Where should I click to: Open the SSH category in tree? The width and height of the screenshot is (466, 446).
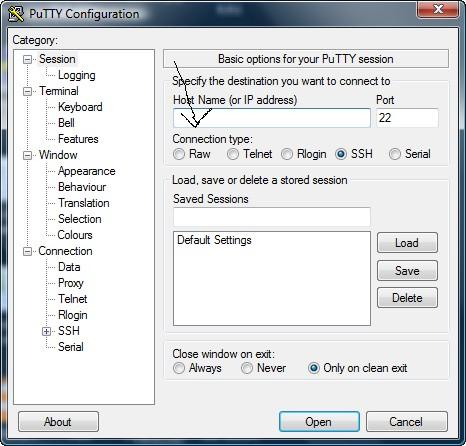tap(69, 331)
